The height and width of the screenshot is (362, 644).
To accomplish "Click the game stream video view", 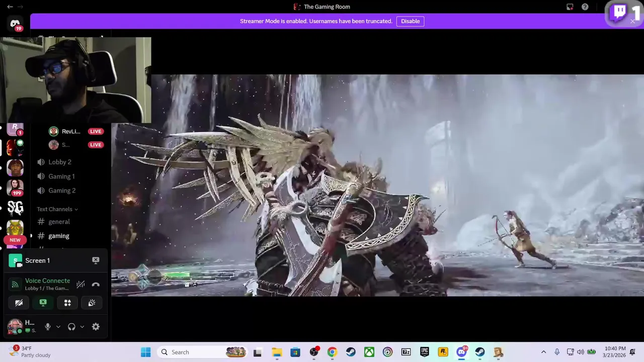I will pos(377,185).
